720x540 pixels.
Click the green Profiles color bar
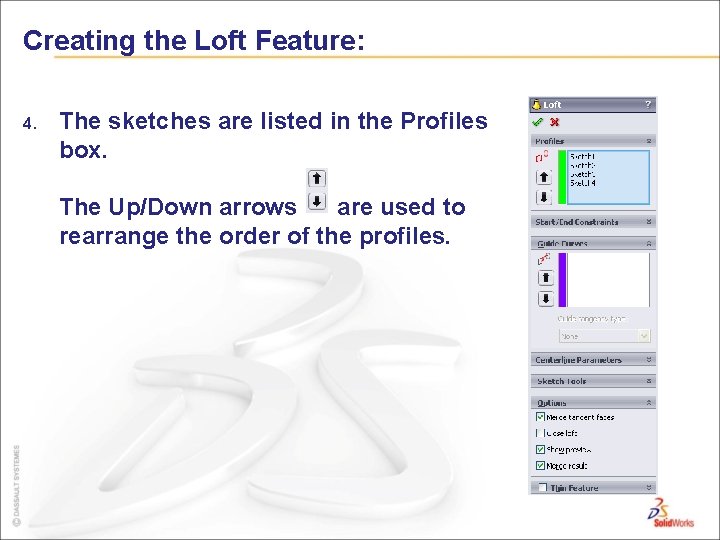point(562,177)
